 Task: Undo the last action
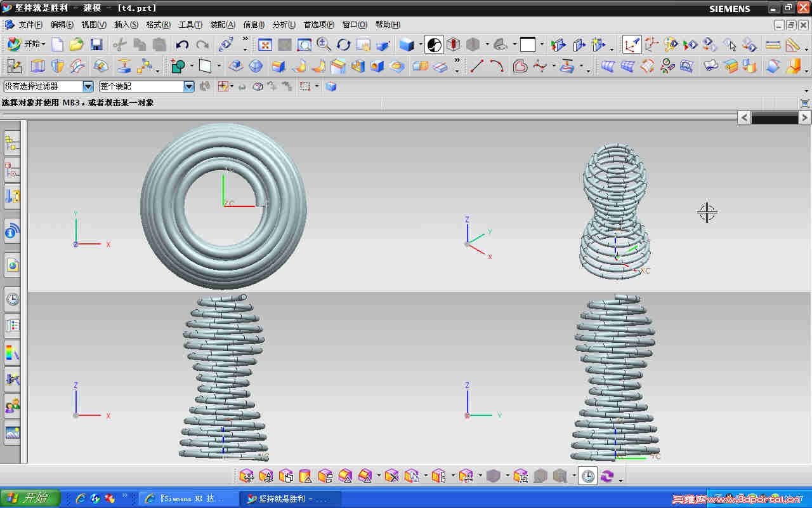(x=182, y=44)
